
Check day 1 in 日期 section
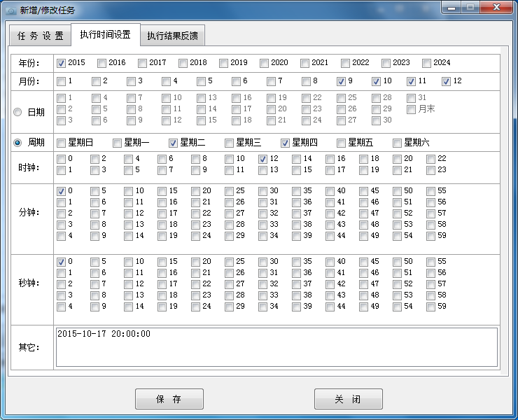[x=61, y=98]
